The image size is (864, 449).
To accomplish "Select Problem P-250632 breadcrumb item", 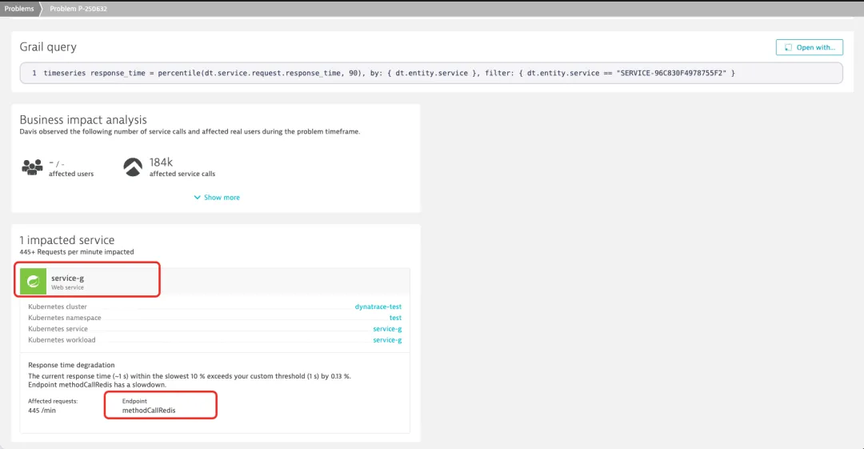I will point(78,9).
